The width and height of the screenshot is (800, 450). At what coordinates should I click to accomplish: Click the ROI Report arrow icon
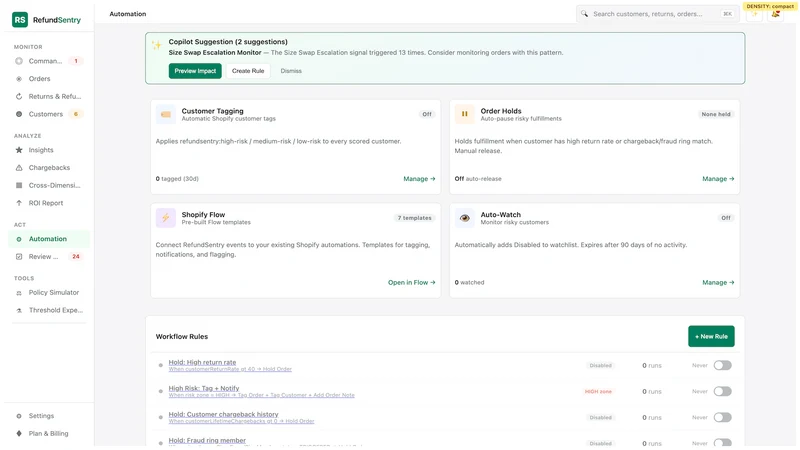tap(19, 203)
